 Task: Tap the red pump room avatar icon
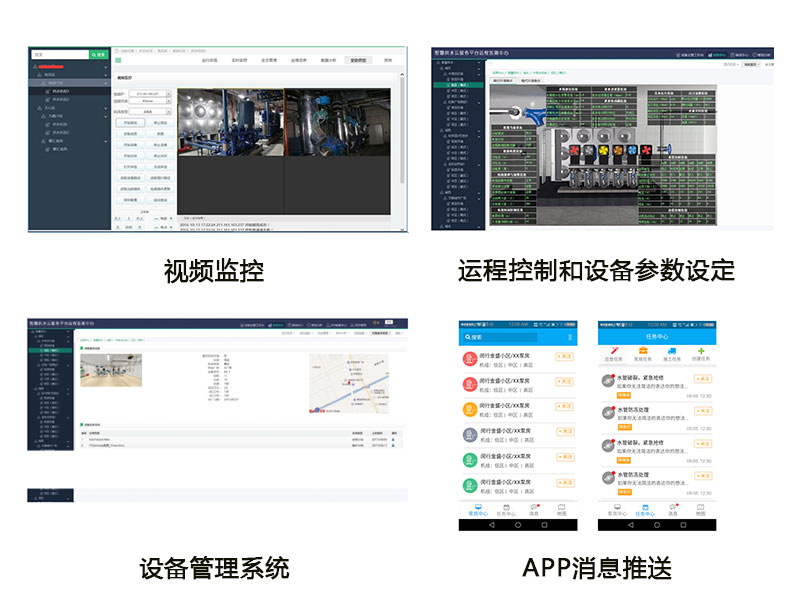point(469,358)
